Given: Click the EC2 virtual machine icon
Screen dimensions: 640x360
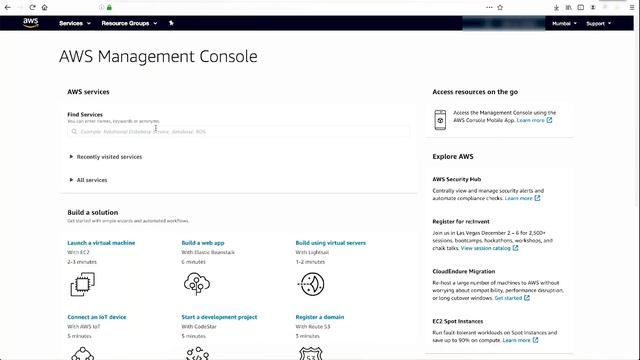Looking at the screenshot, I should pos(82,284).
